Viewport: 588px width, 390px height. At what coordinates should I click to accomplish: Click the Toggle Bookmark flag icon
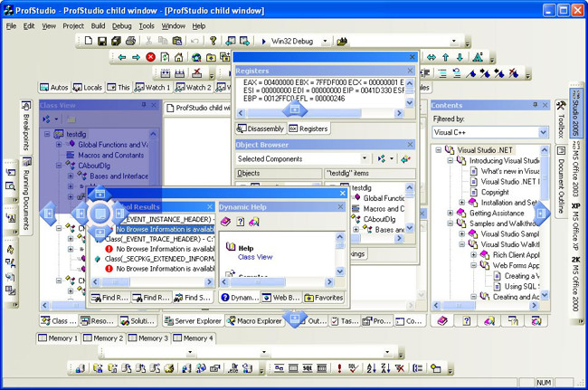(471, 73)
